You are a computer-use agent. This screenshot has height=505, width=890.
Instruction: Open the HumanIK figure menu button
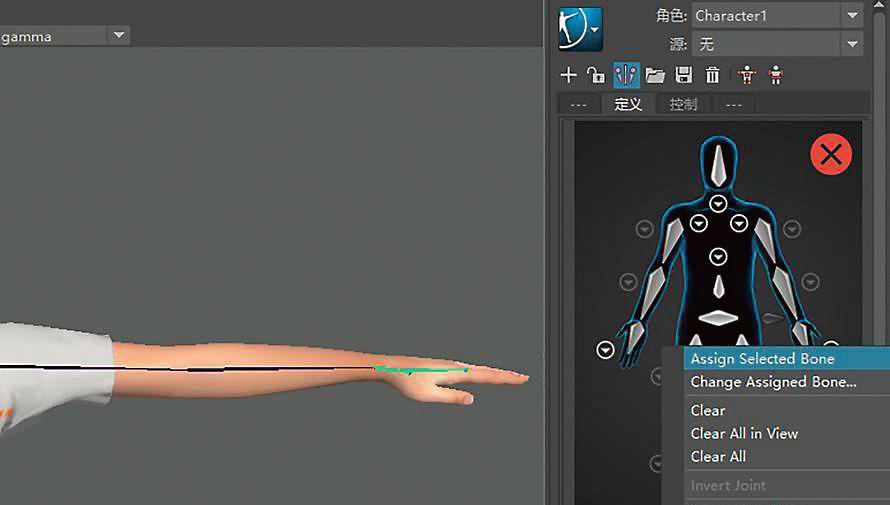(x=580, y=29)
